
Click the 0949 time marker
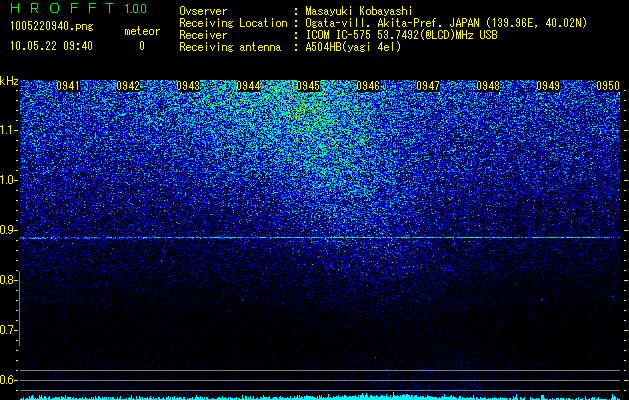pos(548,86)
